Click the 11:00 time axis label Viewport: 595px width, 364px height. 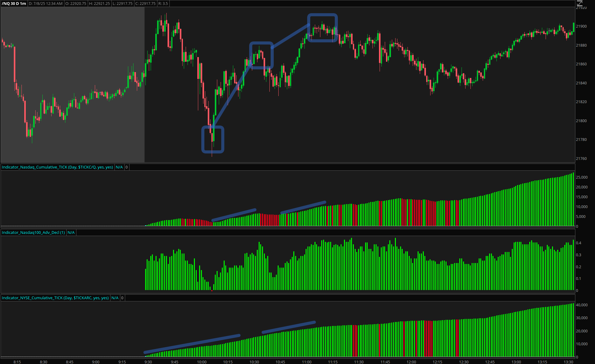coord(307,362)
